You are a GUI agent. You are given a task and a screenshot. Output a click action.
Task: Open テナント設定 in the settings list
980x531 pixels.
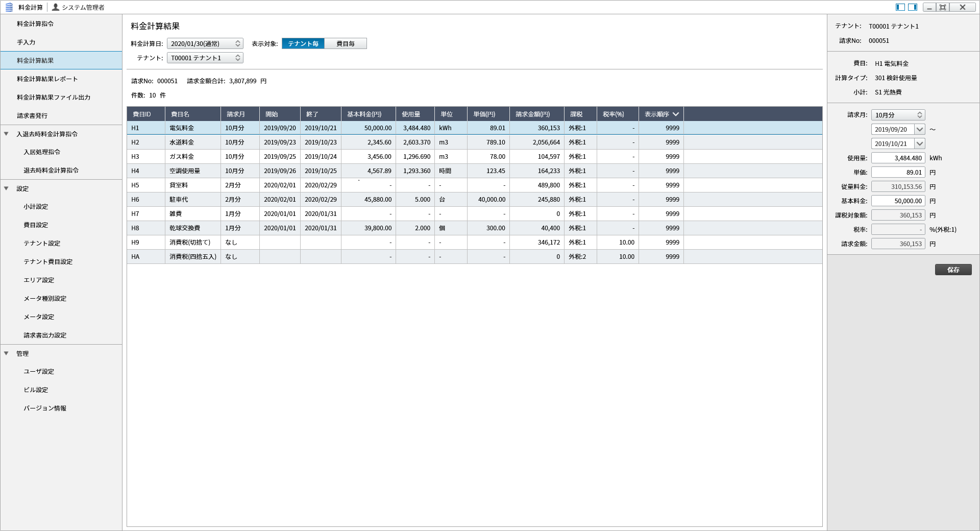(42, 244)
